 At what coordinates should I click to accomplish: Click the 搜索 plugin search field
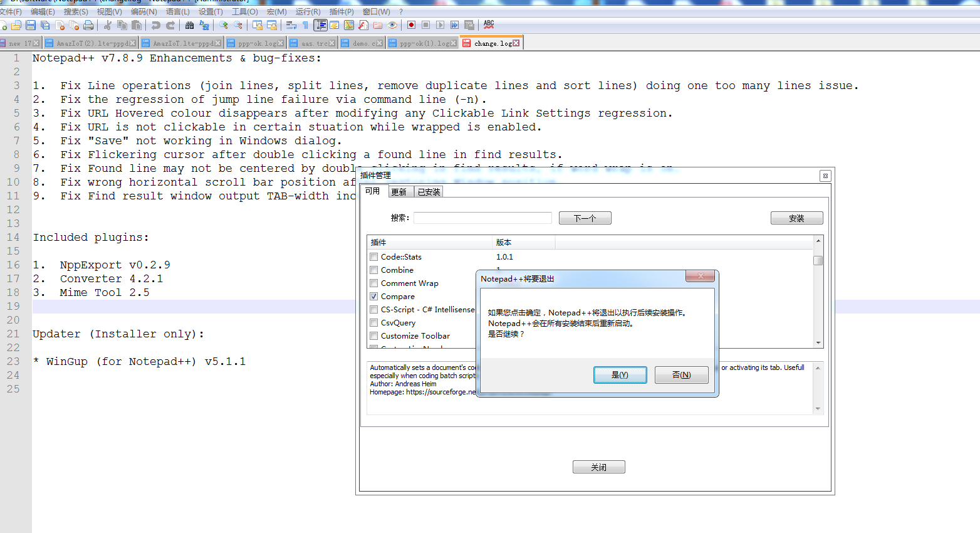[482, 218]
